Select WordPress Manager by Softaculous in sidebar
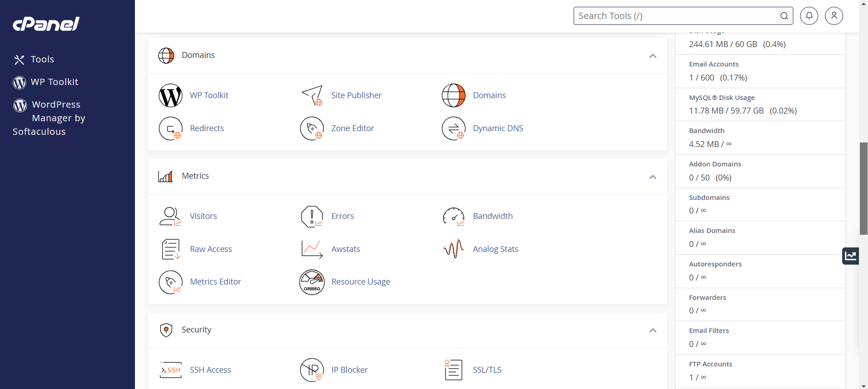The width and height of the screenshot is (868, 389). point(49,118)
